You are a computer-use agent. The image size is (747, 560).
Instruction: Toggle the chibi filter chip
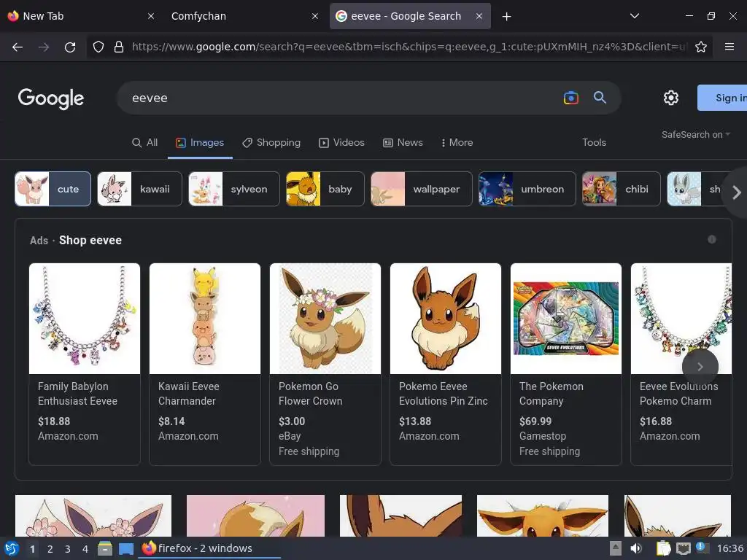622,189
